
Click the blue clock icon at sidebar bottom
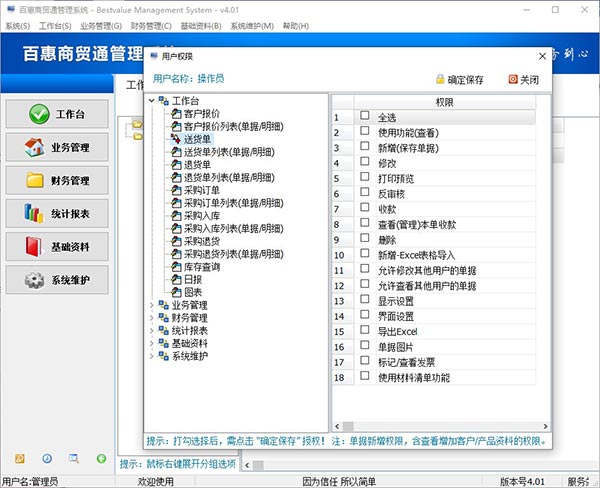pyautogui.click(x=47, y=458)
